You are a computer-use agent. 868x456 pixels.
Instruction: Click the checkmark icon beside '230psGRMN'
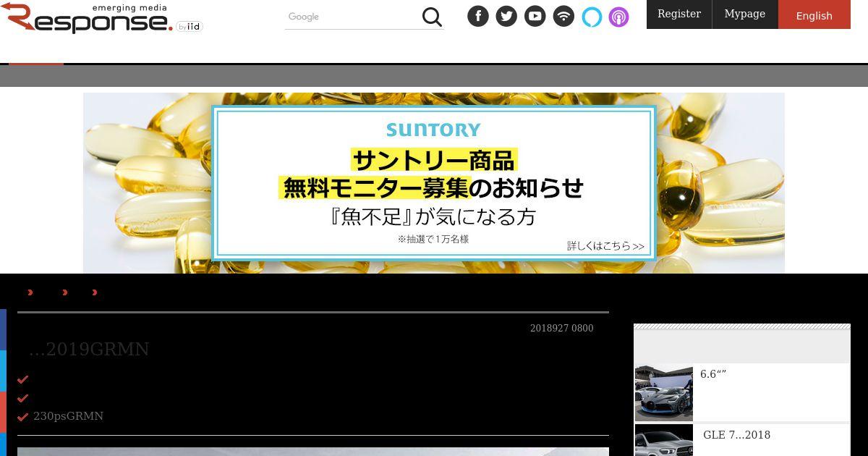22,417
